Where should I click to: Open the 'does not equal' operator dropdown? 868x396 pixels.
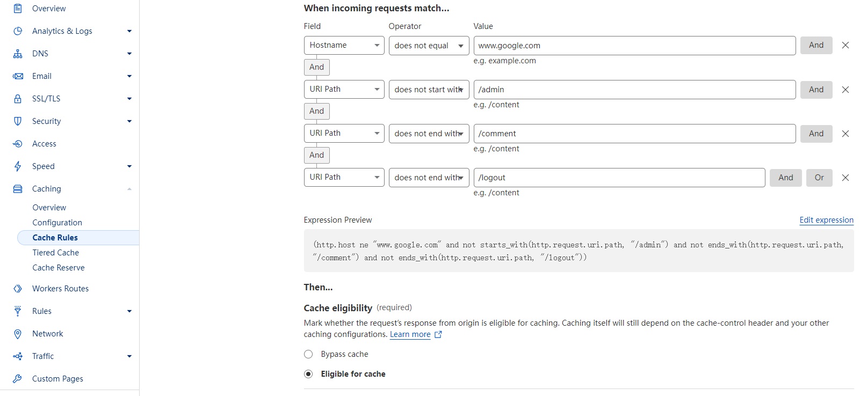[x=429, y=46]
